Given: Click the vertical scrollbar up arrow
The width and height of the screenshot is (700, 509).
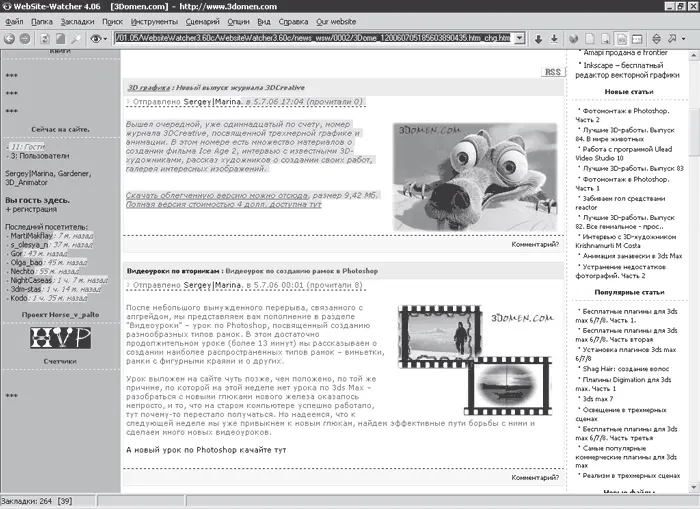Looking at the screenshot, I should 694,55.
